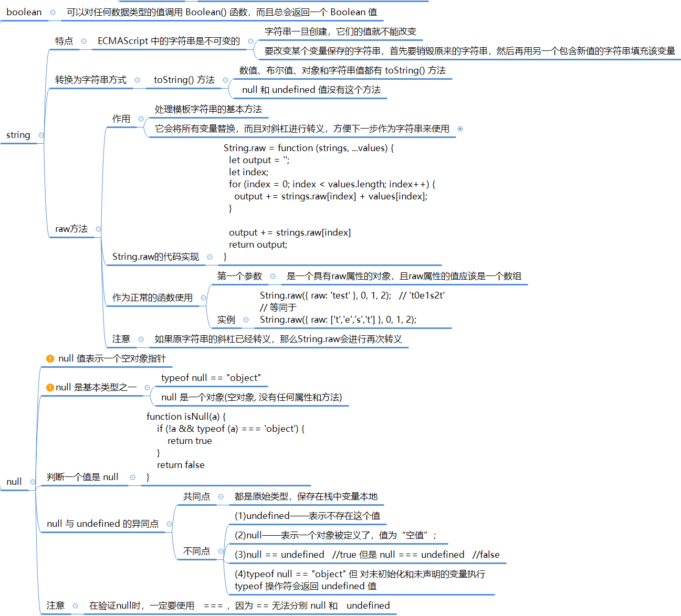This screenshot has height=616, width=681.
Task: Select 都是原始类型，保存在栈中变量本地 node
Action: point(306,497)
